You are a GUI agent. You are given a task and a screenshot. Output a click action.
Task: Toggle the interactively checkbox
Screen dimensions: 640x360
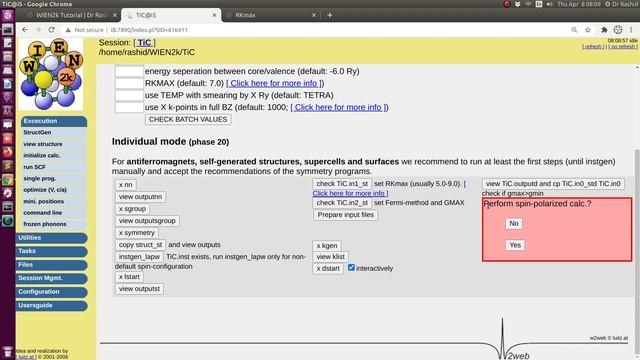[351, 268]
